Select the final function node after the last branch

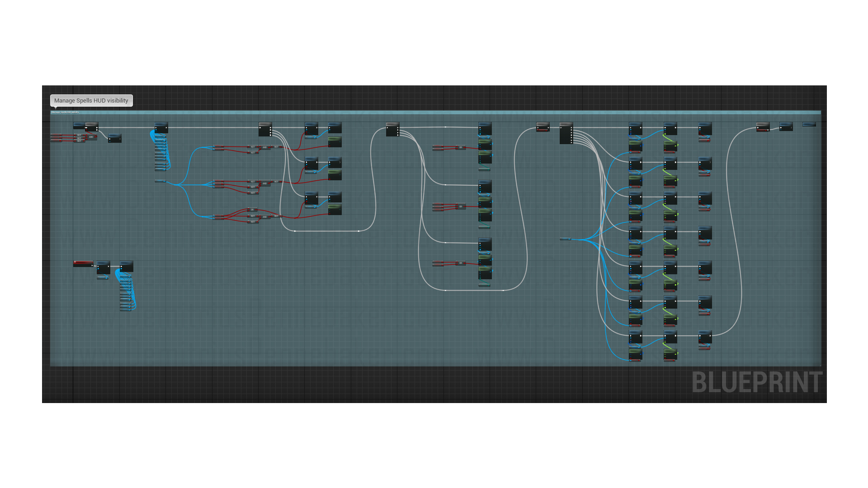[x=786, y=127]
